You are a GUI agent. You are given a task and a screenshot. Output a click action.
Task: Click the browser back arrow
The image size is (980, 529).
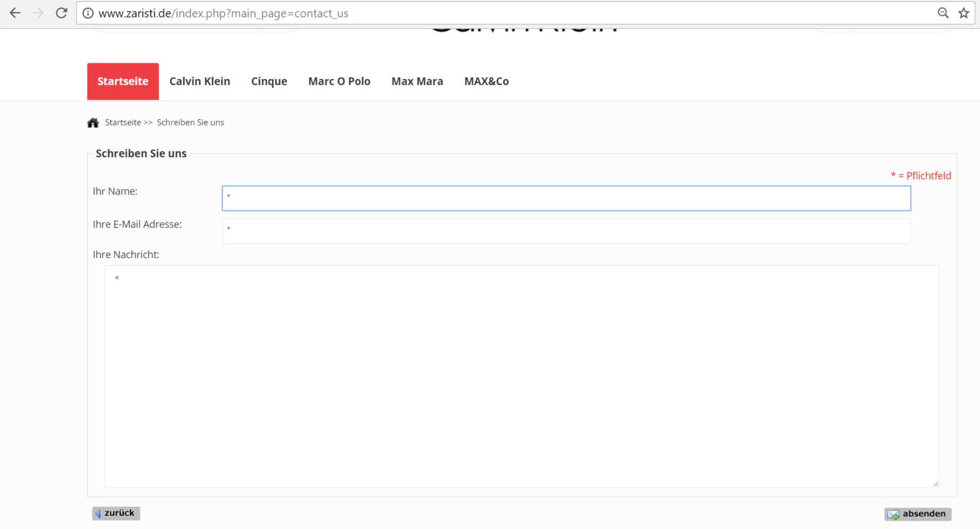click(x=15, y=13)
